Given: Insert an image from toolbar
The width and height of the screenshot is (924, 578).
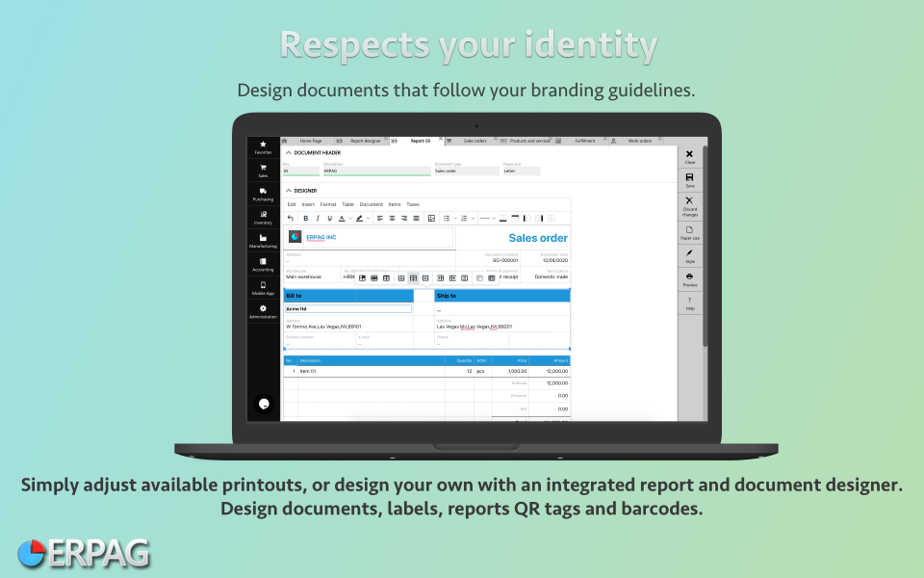Looking at the screenshot, I should click(431, 219).
